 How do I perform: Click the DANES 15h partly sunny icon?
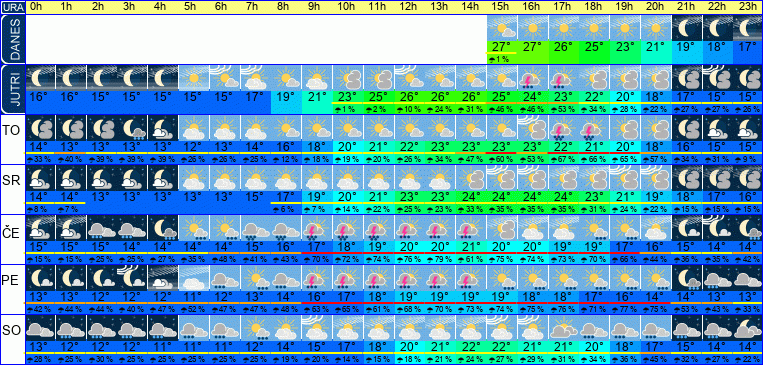(501, 28)
